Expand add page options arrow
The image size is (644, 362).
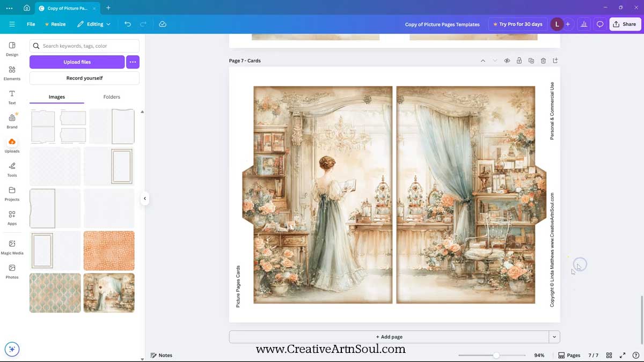point(554,337)
